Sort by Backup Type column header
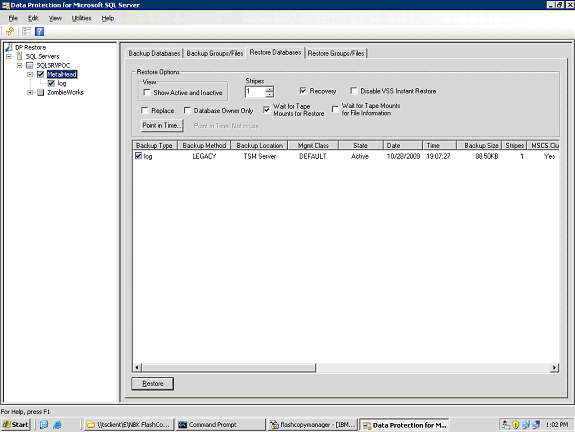 pos(155,146)
